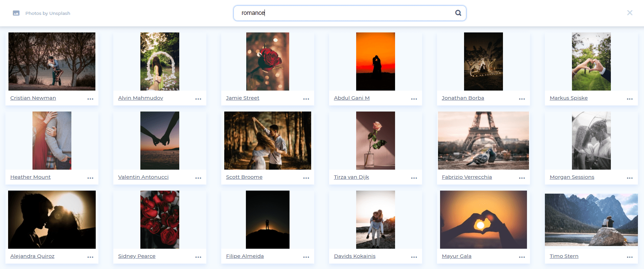Screen dimensions: 644x269
Task: Open more options for Fabrizio Verrecchia photo
Action: tap(522, 178)
